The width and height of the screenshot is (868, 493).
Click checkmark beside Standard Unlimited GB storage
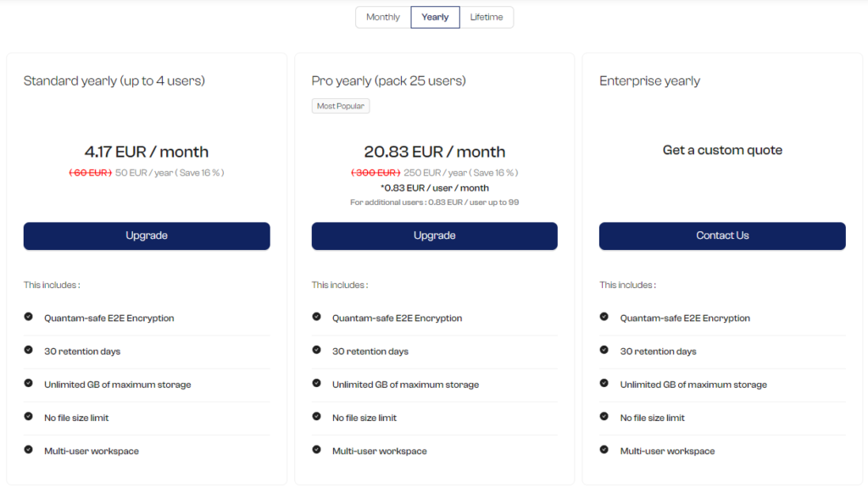pyautogui.click(x=28, y=384)
